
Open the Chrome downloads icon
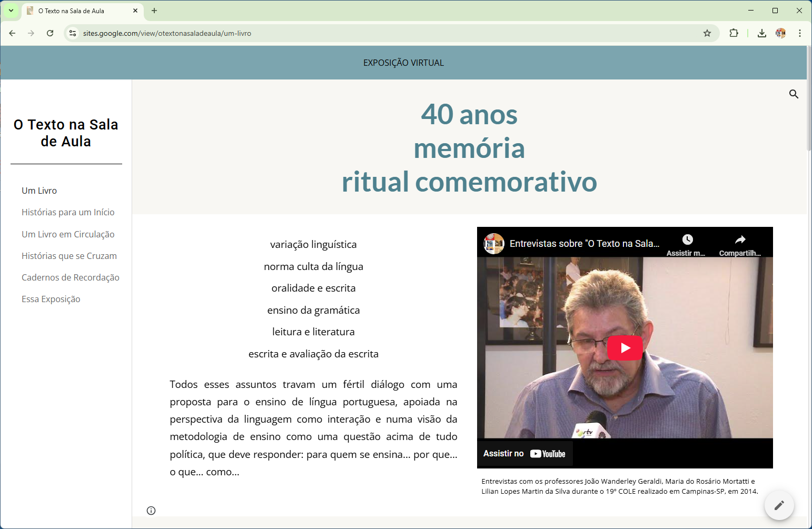(761, 33)
